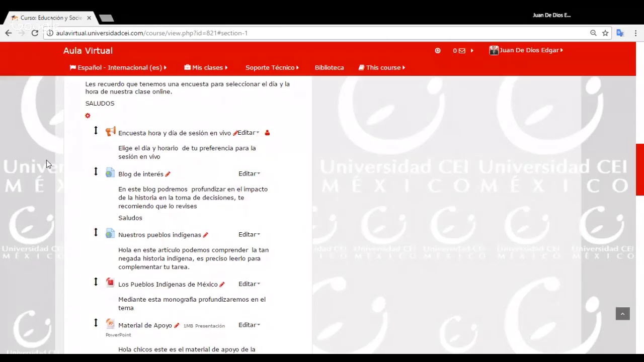Expand Editar dropdown for Nuestros pueblos indígenas

pyautogui.click(x=249, y=234)
